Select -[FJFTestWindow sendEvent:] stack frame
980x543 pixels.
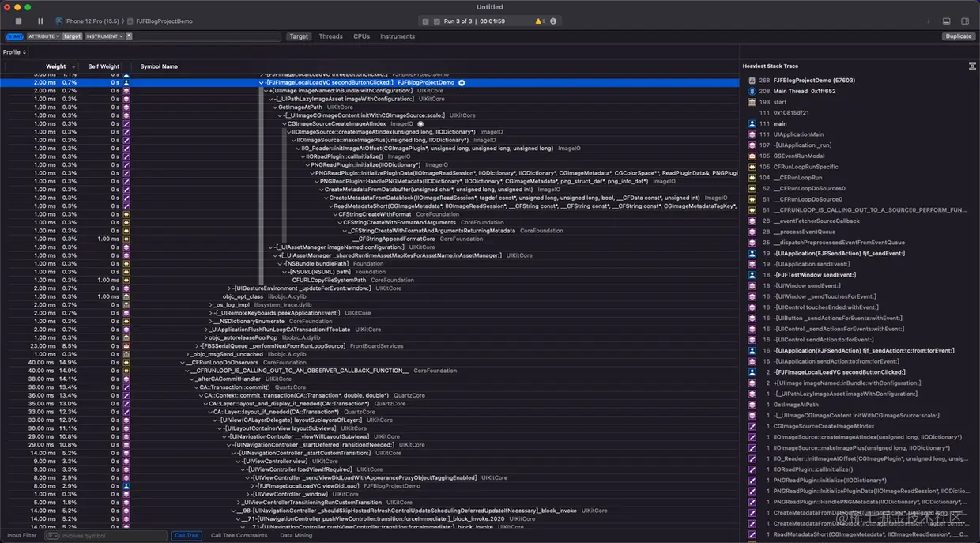pos(814,275)
